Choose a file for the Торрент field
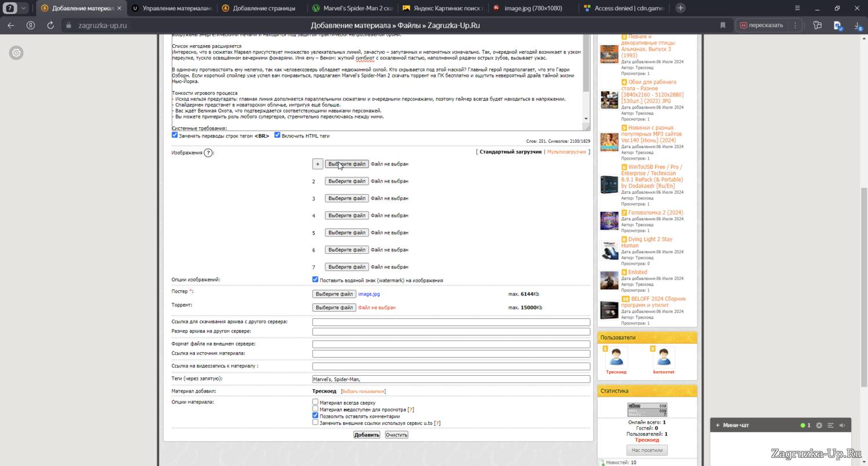868x466 pixels. click(x=334, y=308)
